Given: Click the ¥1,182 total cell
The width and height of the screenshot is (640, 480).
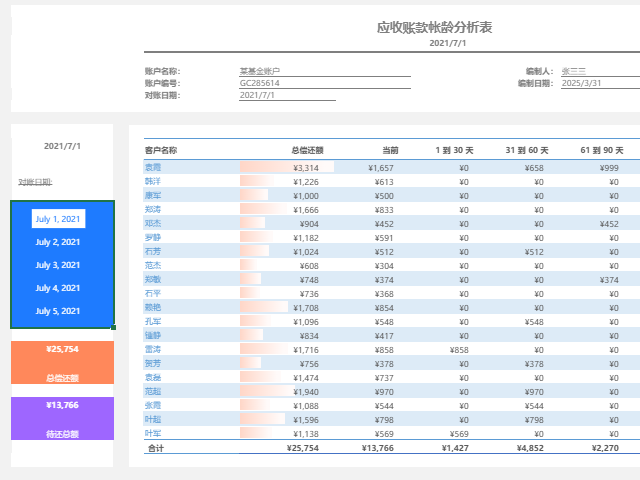Looking at the screenshot, I should [306, 238].
